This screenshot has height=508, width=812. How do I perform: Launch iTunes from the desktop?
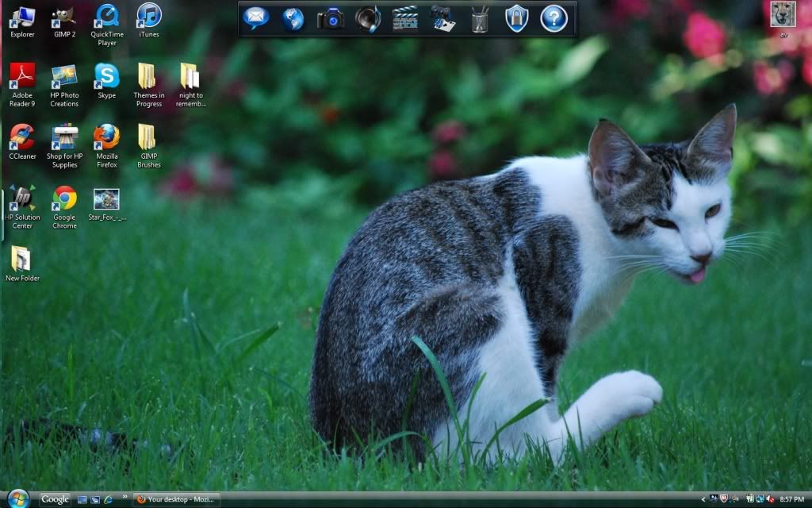pos(149,16)
